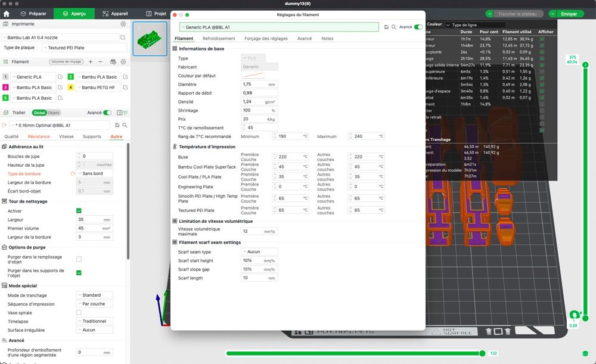Screen dimensions: 596x364
Task: Reset Type de bordure to default
Action: 73,173
